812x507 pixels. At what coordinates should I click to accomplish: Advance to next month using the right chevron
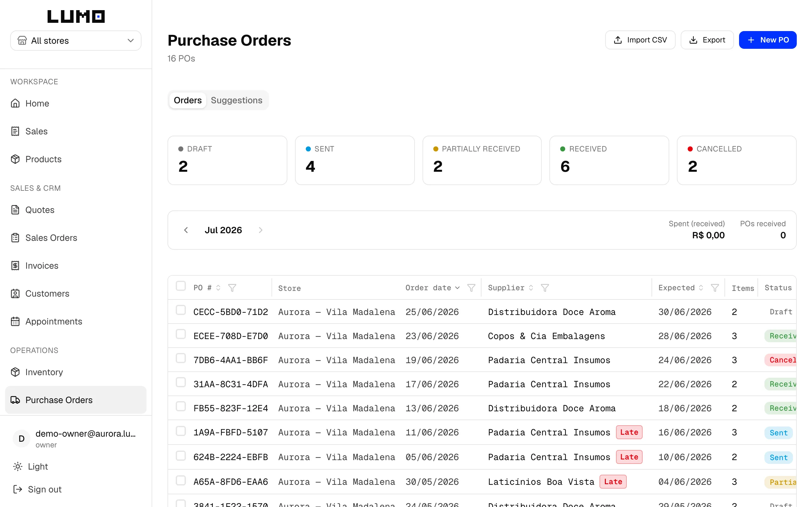[261, 230]
